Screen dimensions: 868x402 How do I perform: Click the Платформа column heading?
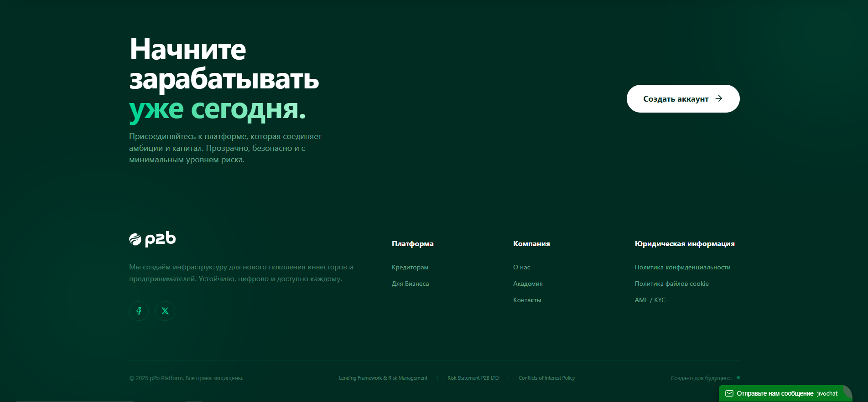(413, 244)
